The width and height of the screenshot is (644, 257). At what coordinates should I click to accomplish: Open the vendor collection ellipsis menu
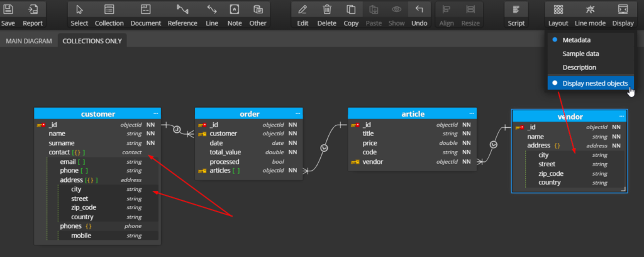tap(622, 117)
